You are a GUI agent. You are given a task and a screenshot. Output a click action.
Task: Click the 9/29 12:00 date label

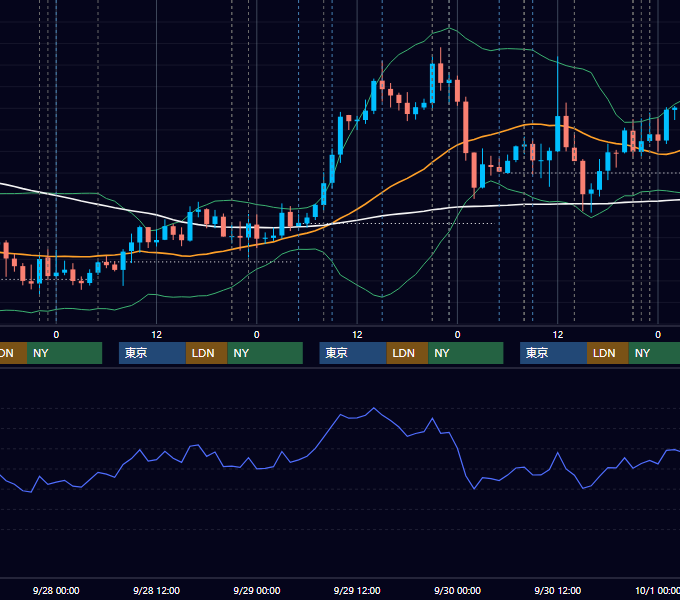(x=357, y=590)
